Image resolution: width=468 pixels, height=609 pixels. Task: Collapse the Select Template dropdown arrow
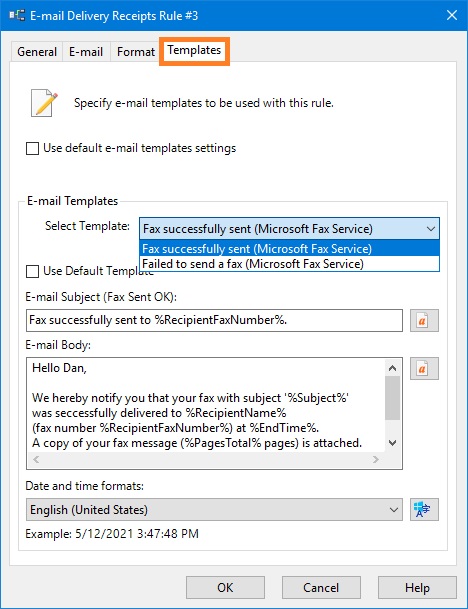(430, 229)
